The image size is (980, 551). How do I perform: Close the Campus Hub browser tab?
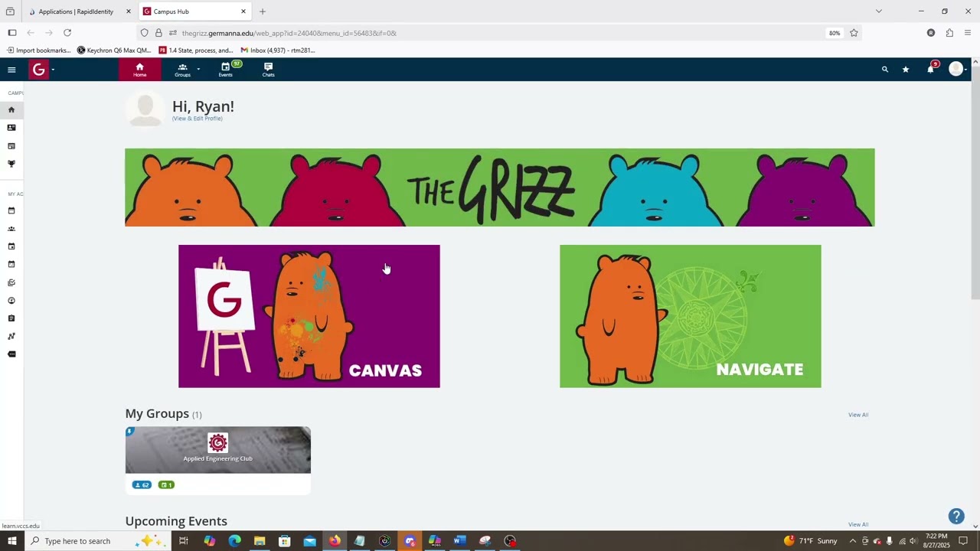tap(243, 11)
